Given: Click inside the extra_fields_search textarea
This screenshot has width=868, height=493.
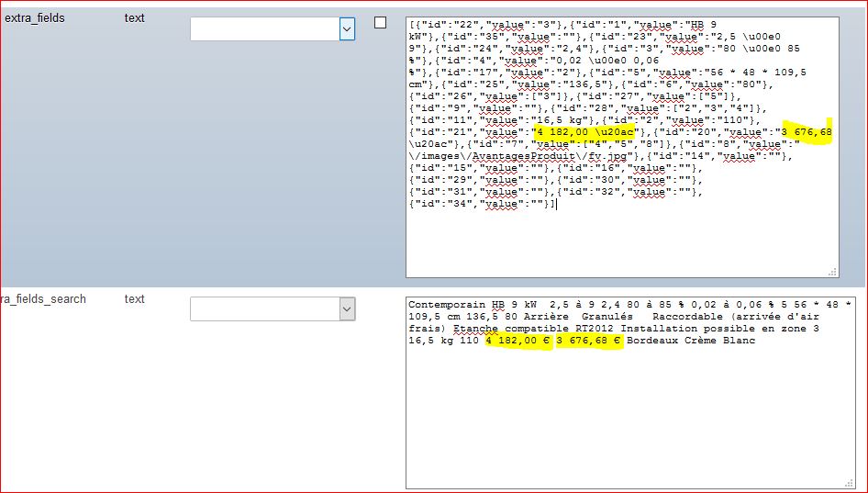Looking at the screenshot, I should pyautogui.click(x=630, y=393).
